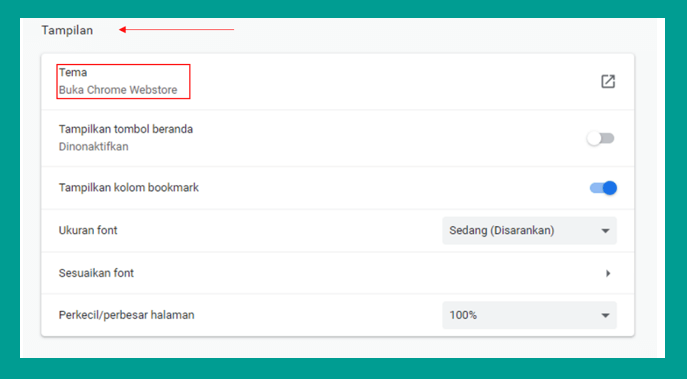
Task: Expand the Sesuaikan font row
Action: click(x=337, y=273)
